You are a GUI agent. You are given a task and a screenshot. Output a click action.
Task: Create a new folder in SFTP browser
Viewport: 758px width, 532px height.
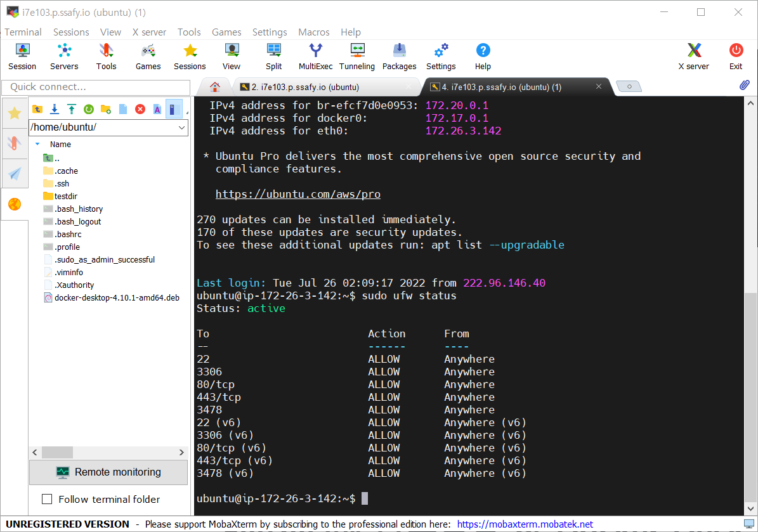coord(105,109)
